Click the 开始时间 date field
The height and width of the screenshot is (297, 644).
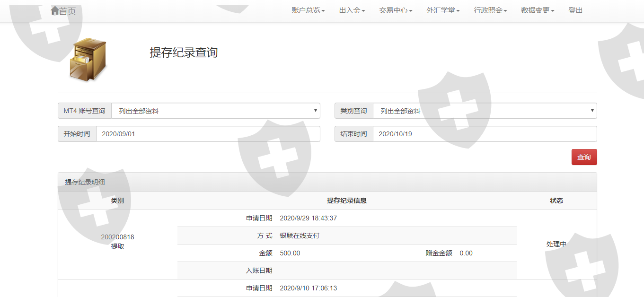tap(208, 134)
